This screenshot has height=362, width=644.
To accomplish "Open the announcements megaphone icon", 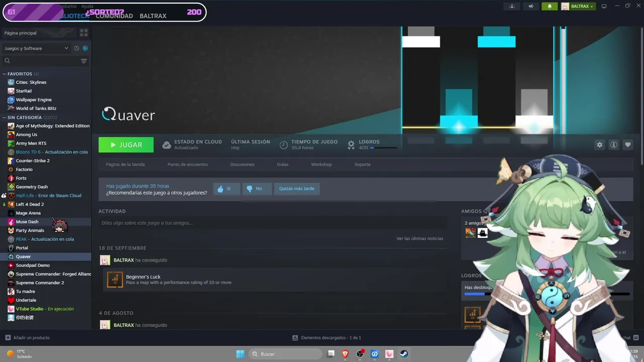I will point(531,6).
